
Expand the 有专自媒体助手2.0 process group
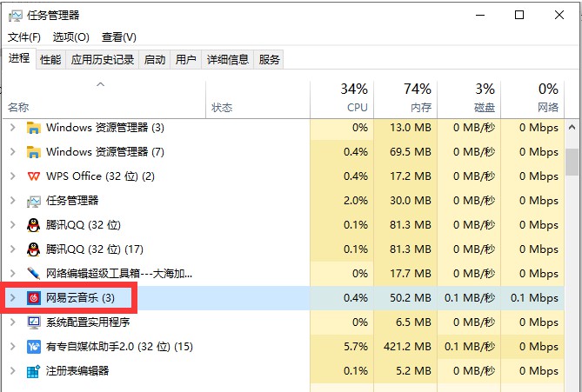point(13,347)
